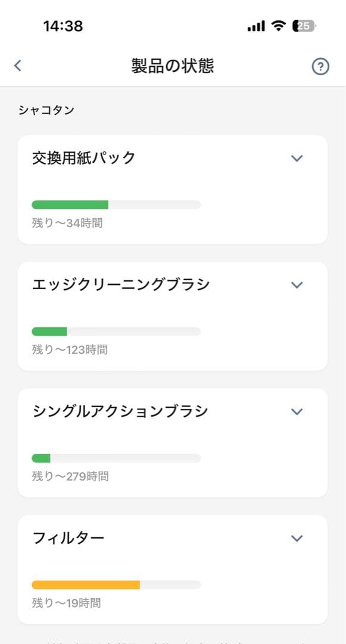346x644 pixels.
Task: Select the 製品の状態 title
Action: (x=173, y=66)
